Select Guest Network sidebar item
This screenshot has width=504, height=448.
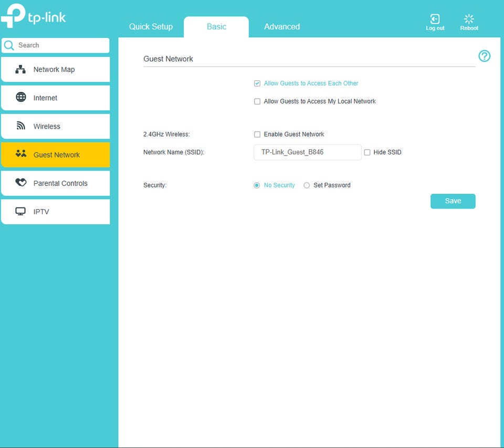55,155
